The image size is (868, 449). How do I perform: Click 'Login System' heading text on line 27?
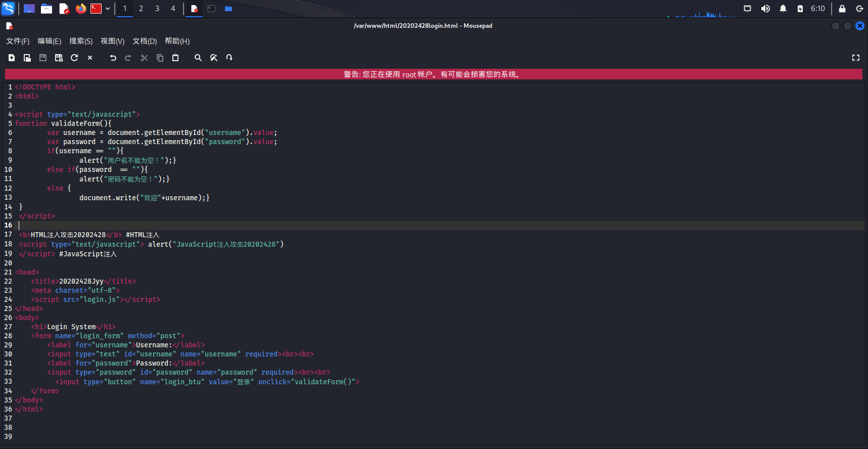coord(71,327)
